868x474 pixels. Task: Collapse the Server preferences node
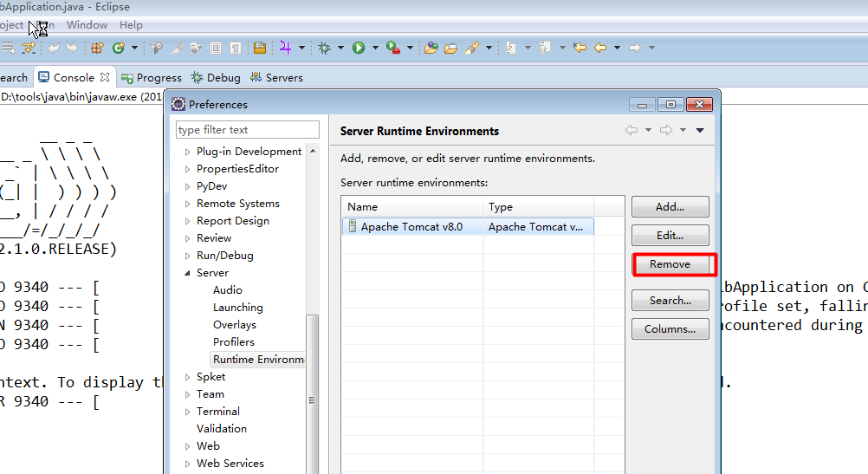pyautogui.click(x=187, y=273)
